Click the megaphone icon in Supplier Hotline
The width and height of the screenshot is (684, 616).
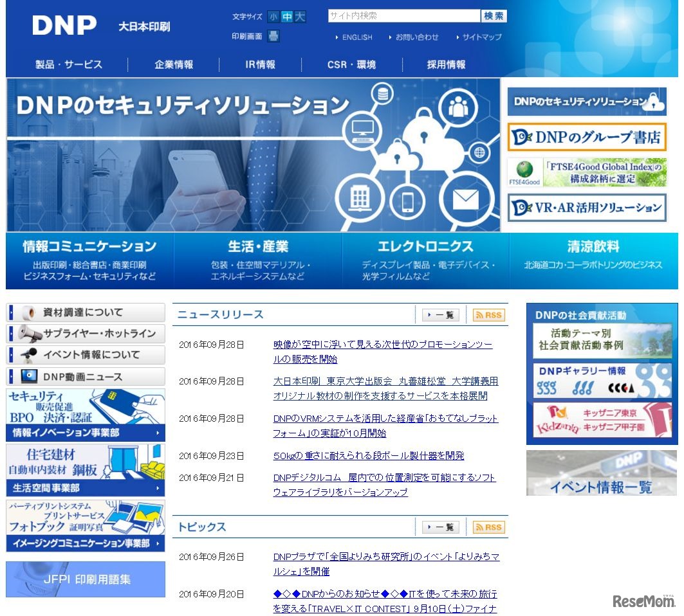(x=29, y=334)
